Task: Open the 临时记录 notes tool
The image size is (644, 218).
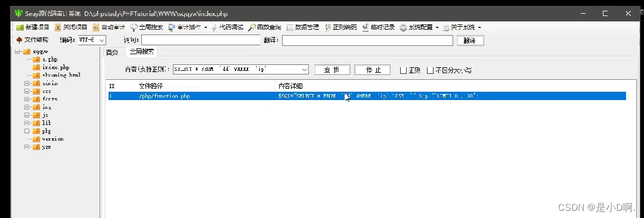Action: point(378,27)
